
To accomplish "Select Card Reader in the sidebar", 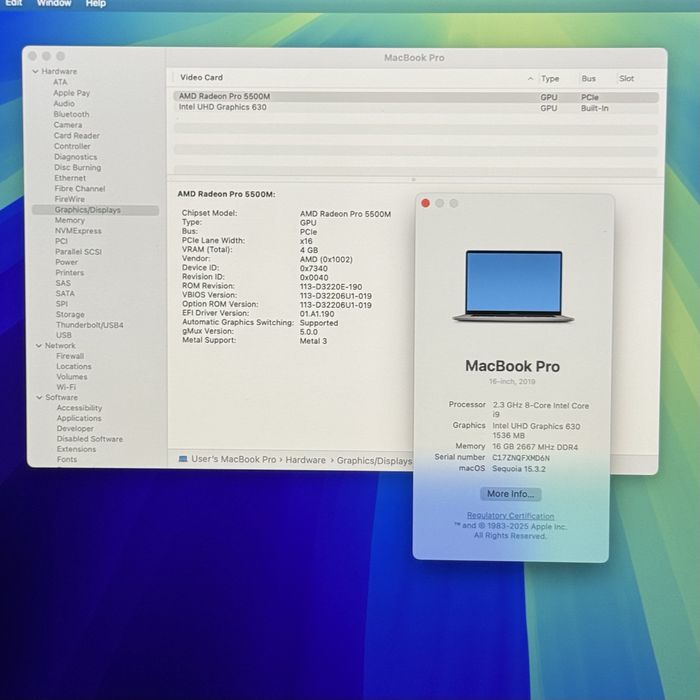I will coord(77,136).
